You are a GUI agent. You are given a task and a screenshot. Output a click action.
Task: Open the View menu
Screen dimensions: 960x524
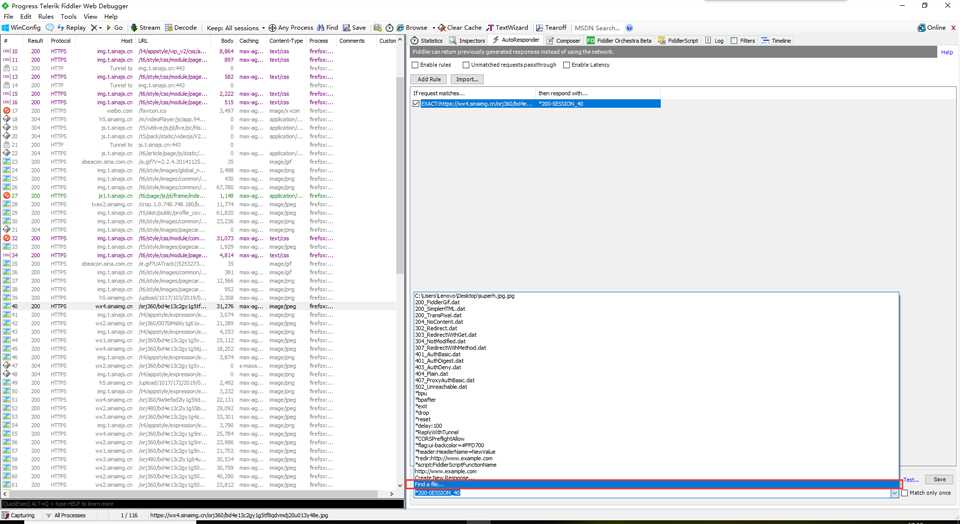pos(90,17)
